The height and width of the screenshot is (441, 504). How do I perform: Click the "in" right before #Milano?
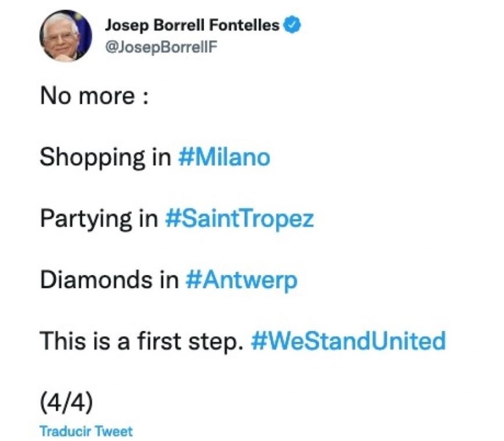[x=160, y=157]
